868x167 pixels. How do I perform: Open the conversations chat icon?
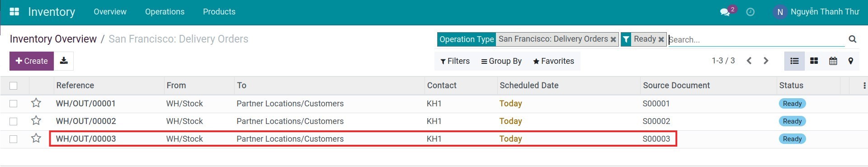(725, 12)
